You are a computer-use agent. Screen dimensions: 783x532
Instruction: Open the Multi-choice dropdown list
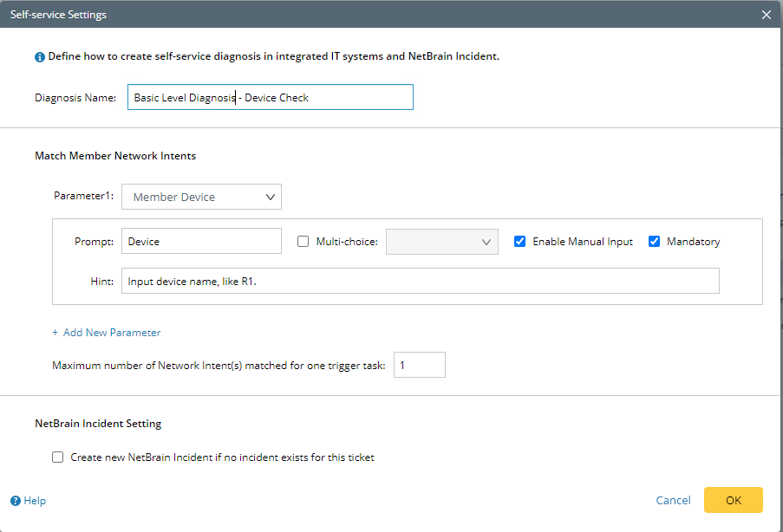pos(442,242)
